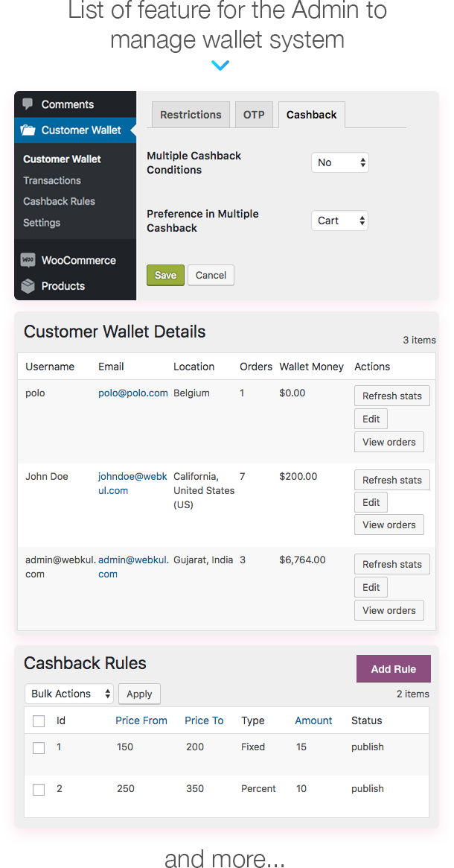Screen dimensions: 454x868
Task: Sort rules by Price To
Action: [x=204, y=720]
